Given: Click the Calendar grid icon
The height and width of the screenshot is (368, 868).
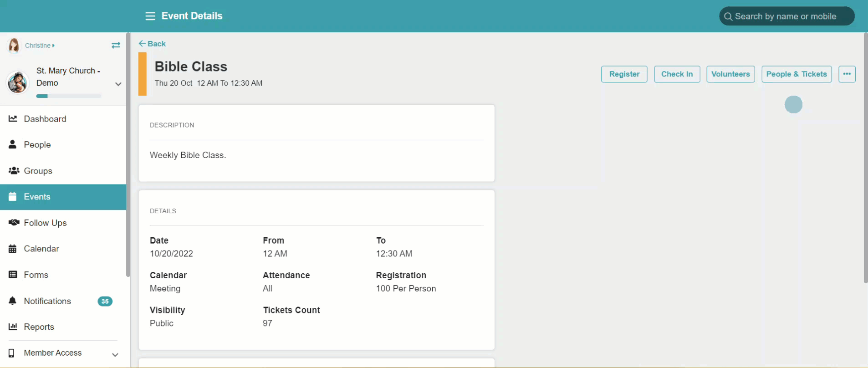Looking at the screenshot, I should click(13, 249).
